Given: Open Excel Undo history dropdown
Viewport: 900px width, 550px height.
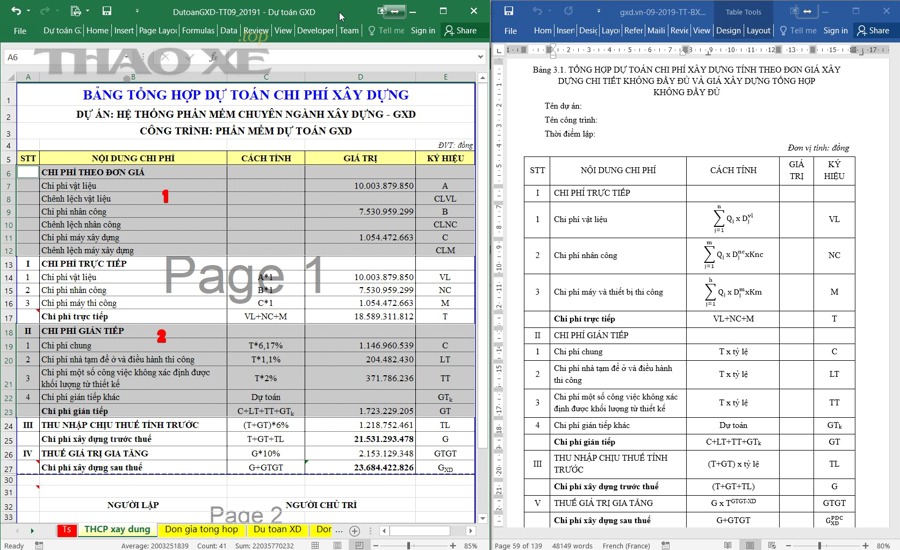Looking at the screenshot, I should tap(28, 11).
